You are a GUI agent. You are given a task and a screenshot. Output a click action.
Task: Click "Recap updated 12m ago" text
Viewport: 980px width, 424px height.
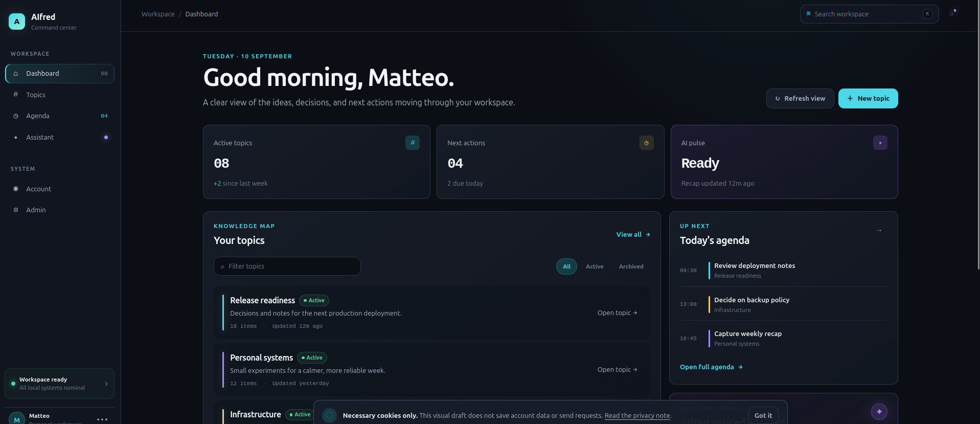click(718, 183)
